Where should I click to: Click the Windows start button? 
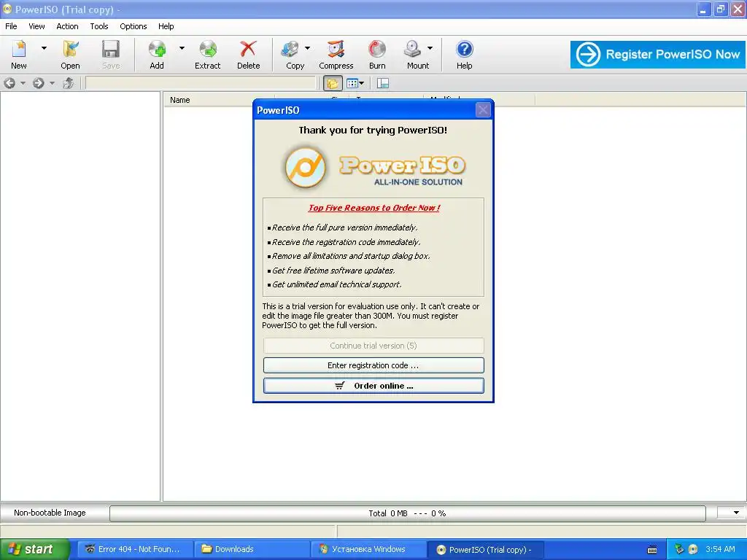pyautogui.click(x=35, y=549)
